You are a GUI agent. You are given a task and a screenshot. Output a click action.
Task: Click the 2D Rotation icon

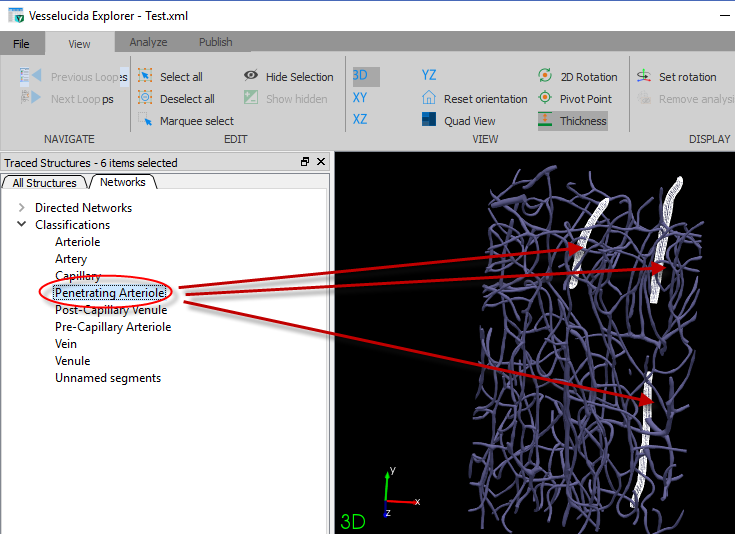pos(545,76)
